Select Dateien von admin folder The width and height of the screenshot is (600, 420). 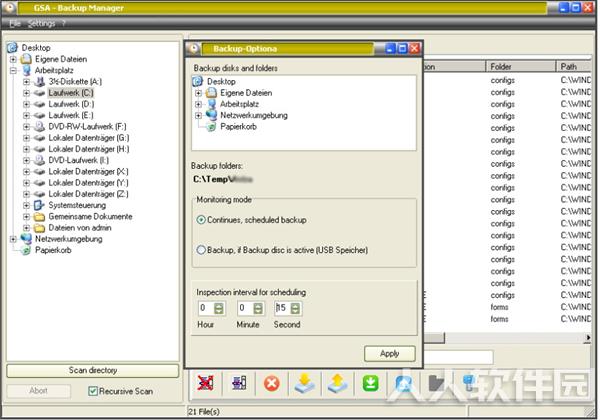pyautogui.click(x=80, y=228)
